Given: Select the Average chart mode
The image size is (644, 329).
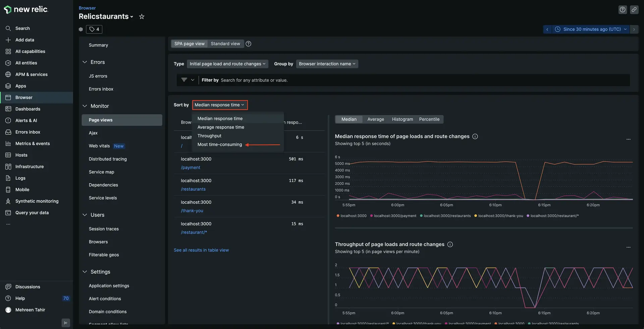Looking at the screenshot, I should (376, 119).
